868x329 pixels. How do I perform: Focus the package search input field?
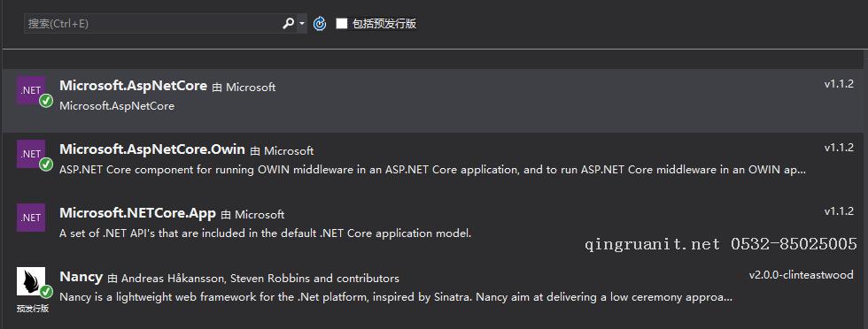click(x=152, y=24)
